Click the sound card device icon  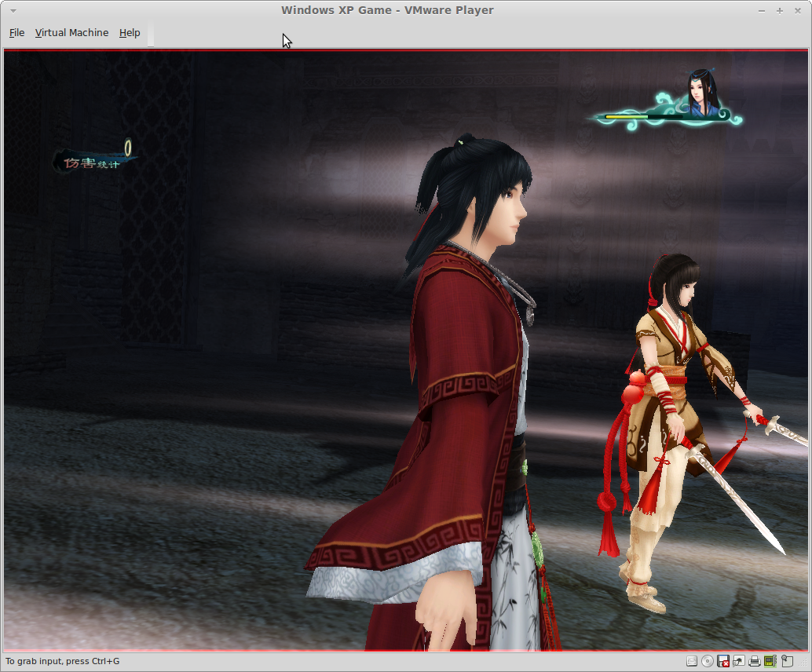click(x=770, y=661)
